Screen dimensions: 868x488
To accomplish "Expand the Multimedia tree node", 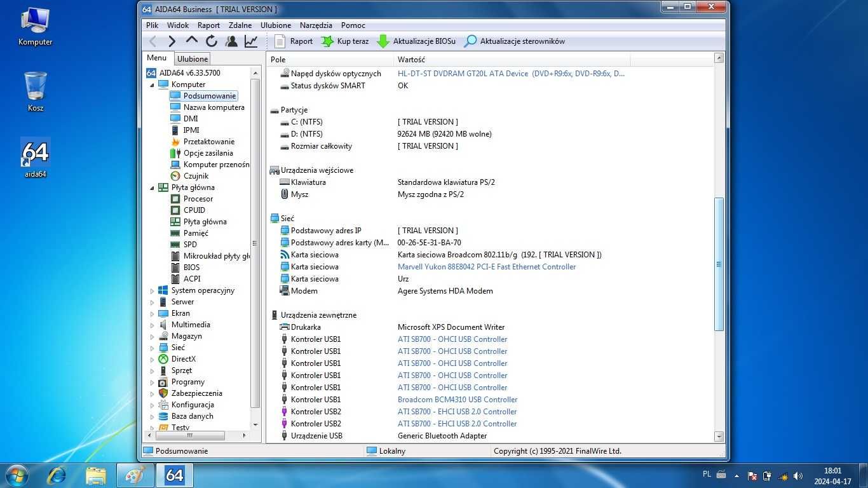I will (152, 325).
